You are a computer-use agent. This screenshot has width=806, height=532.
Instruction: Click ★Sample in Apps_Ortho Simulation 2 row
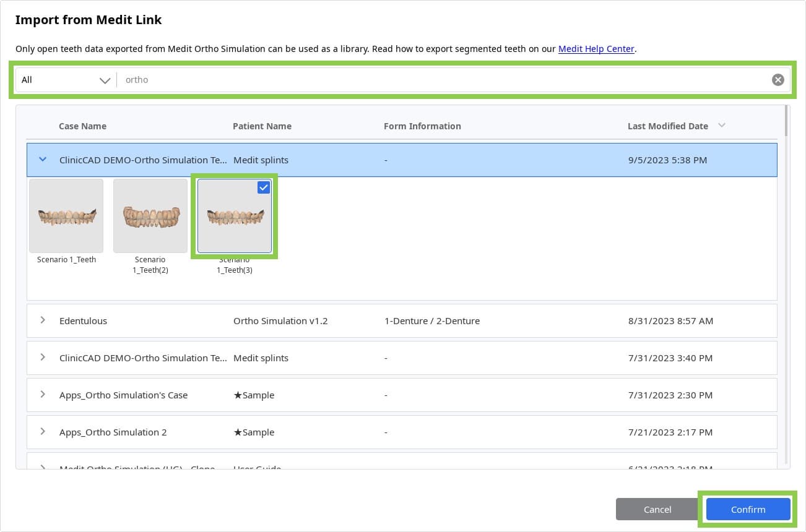coord(254,432)
